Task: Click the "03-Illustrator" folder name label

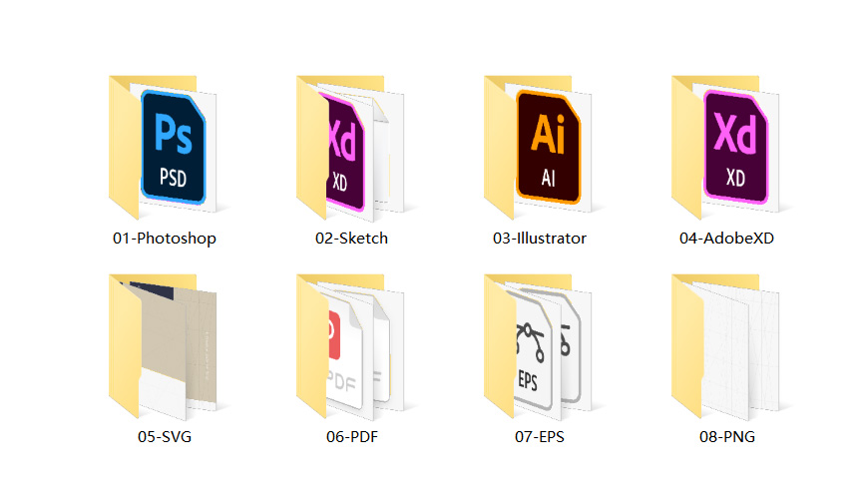Action: coord(540,239)
